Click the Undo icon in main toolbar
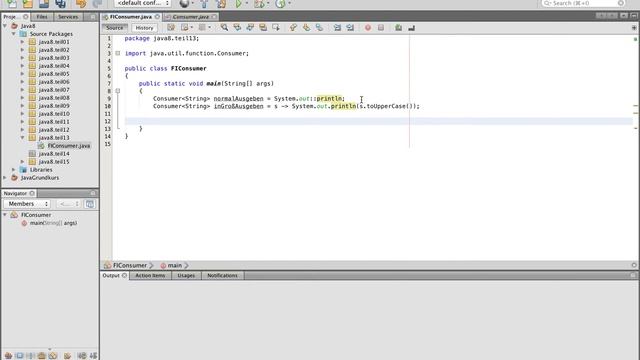 81,3
